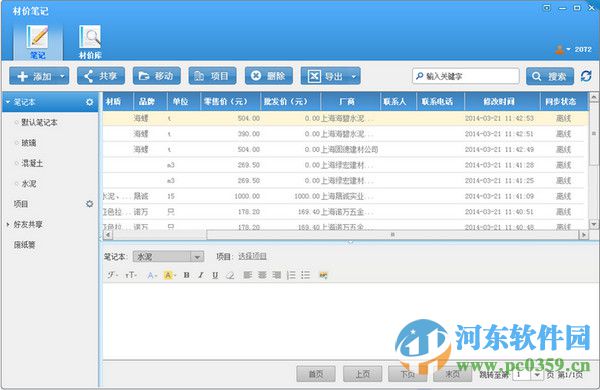Open the yellow highlight color picker

(169, 275)
